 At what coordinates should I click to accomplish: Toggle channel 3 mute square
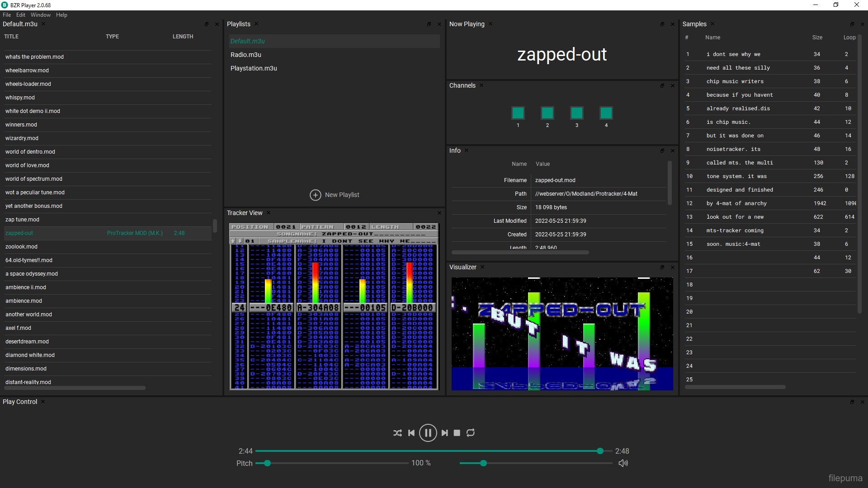577,113
